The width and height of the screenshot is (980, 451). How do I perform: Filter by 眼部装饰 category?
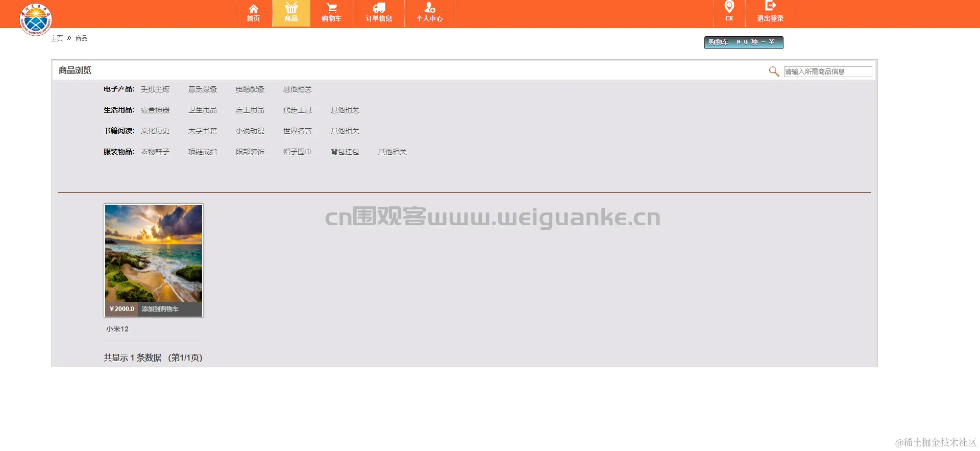250,152
